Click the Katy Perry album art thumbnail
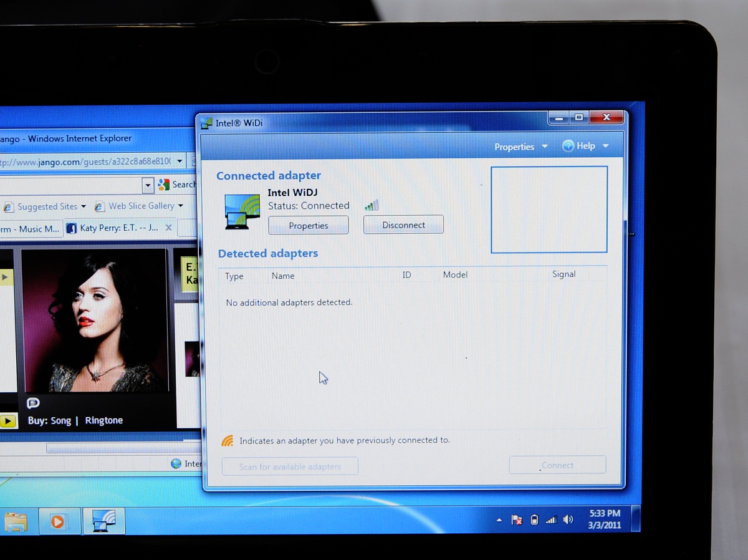 pos(95,320)
